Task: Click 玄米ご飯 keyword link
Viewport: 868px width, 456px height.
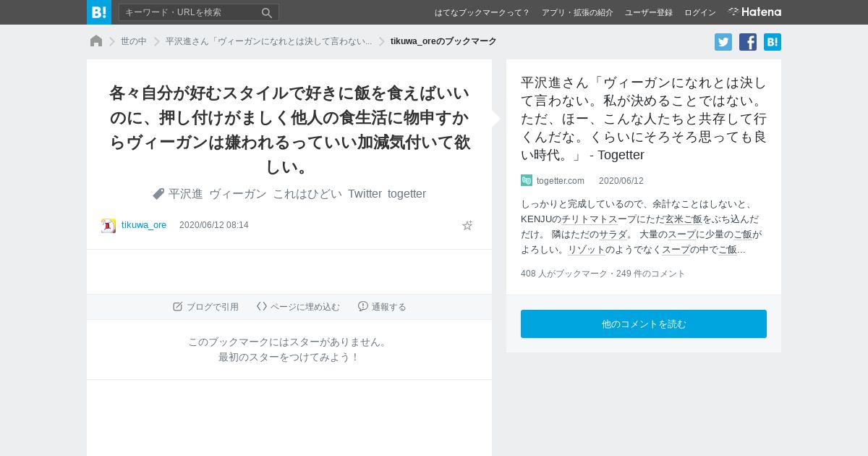Action: tap(684, 219)
